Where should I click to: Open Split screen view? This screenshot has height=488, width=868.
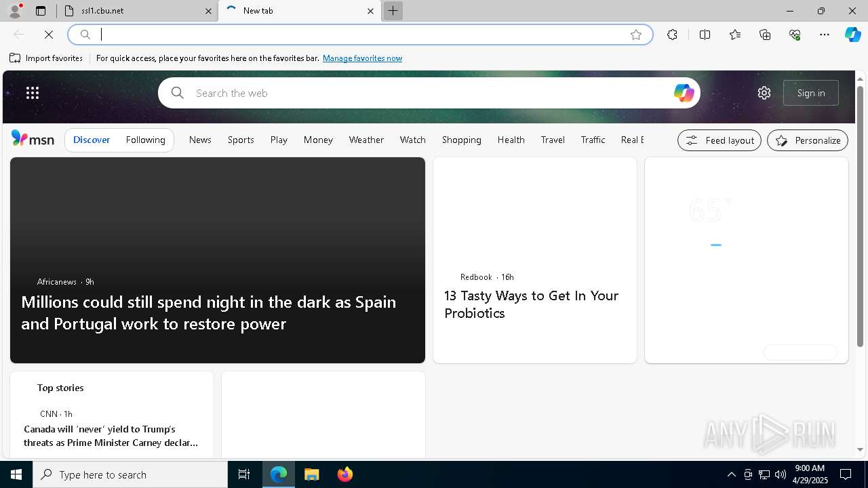click(x=705, y=35)
